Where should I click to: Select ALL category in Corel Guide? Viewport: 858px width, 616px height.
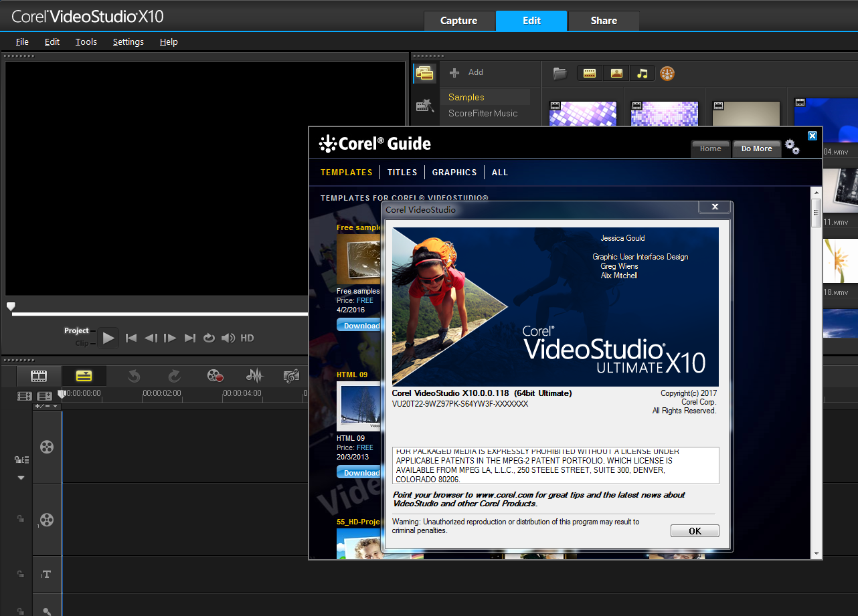coord(500,173)
